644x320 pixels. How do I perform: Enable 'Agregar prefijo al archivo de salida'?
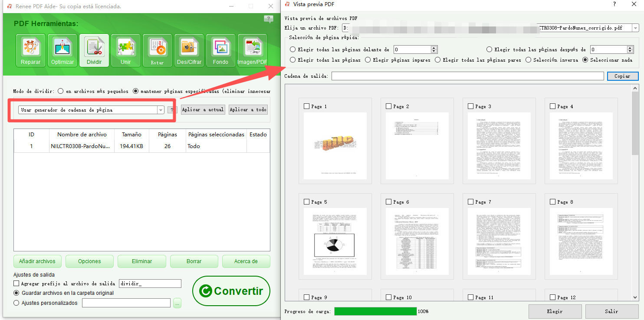click(x=17, y=284)
